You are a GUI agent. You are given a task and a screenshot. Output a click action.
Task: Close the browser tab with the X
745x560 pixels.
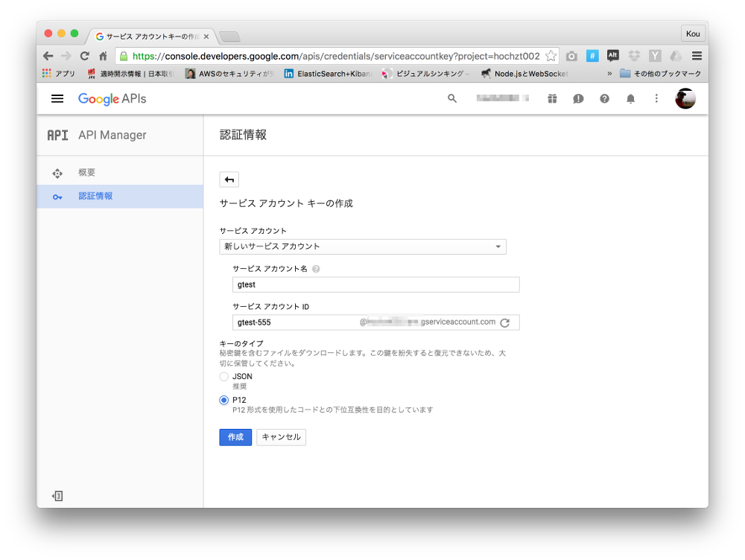(x=206, y=36)
